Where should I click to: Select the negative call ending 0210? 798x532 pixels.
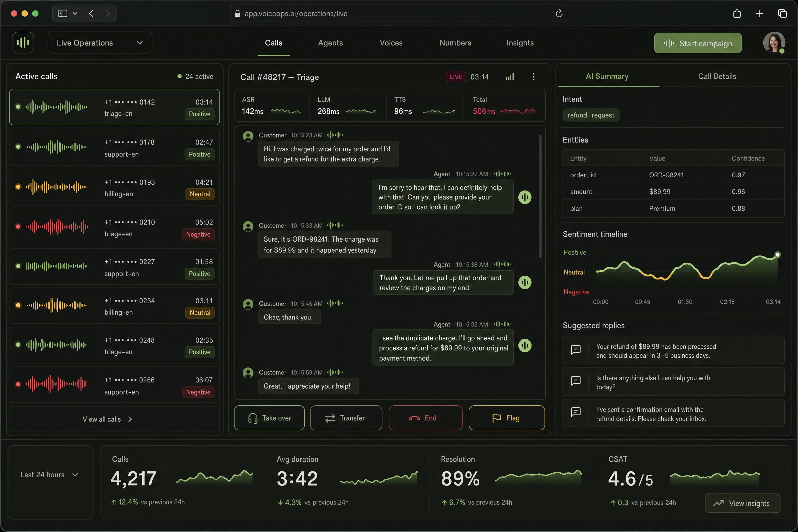(114, 227)
